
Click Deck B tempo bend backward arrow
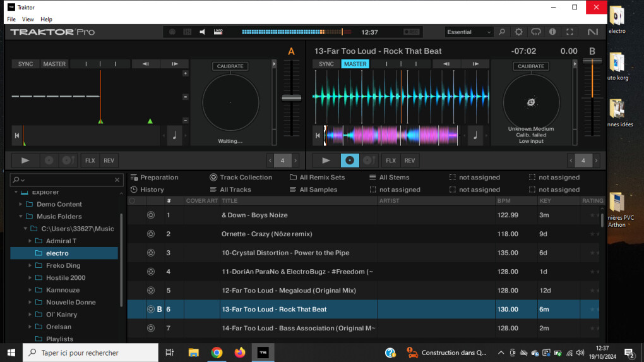click(x=446, y=64)
